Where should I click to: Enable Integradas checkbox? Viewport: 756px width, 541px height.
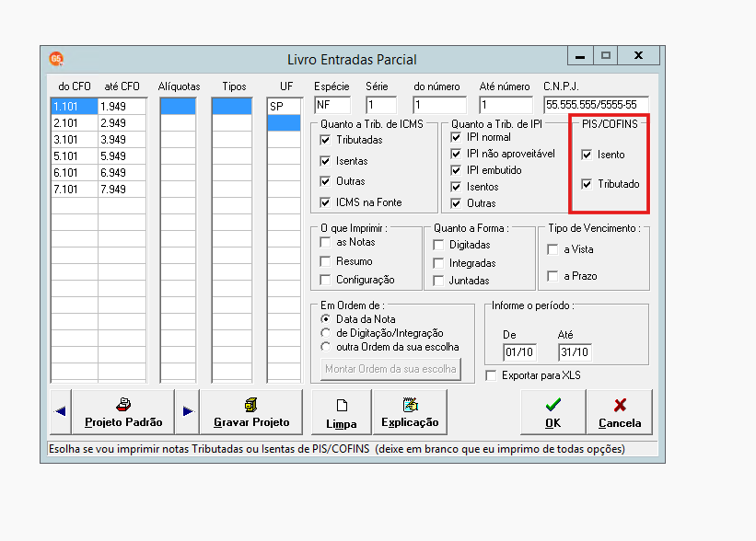438,263
